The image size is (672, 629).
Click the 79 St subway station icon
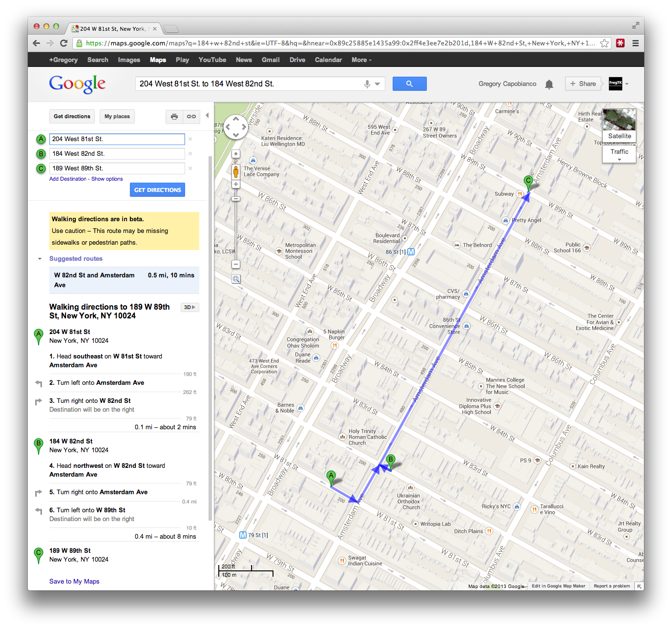243,535
